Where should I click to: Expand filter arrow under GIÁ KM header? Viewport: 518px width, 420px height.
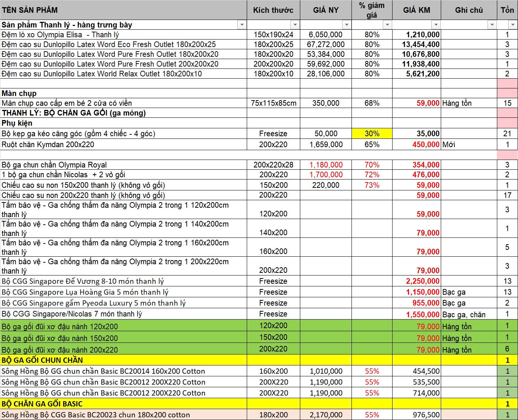(436, 25)
